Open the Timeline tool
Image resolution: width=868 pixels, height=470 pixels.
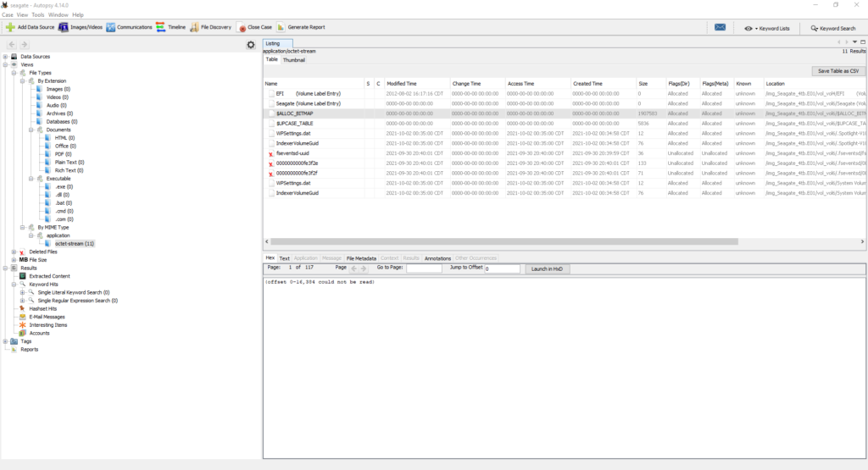point(161,27)
